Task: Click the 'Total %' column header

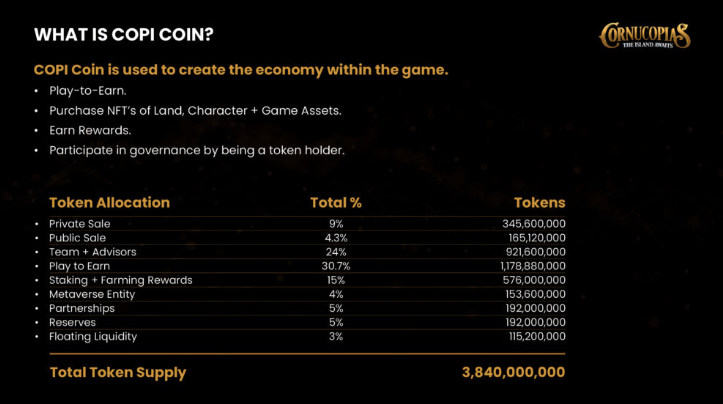Action: 335,202
